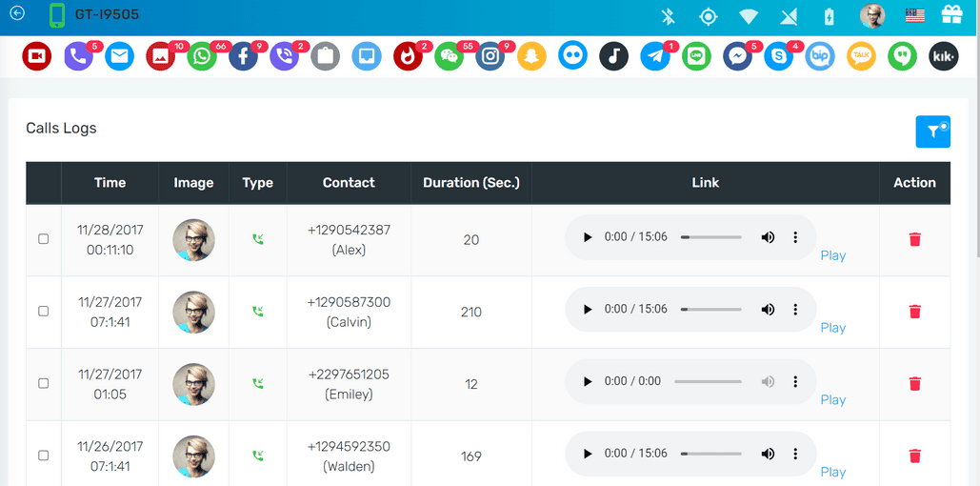
Task: Open more options on Emiley's audio player
Action: tap(795, 381)
